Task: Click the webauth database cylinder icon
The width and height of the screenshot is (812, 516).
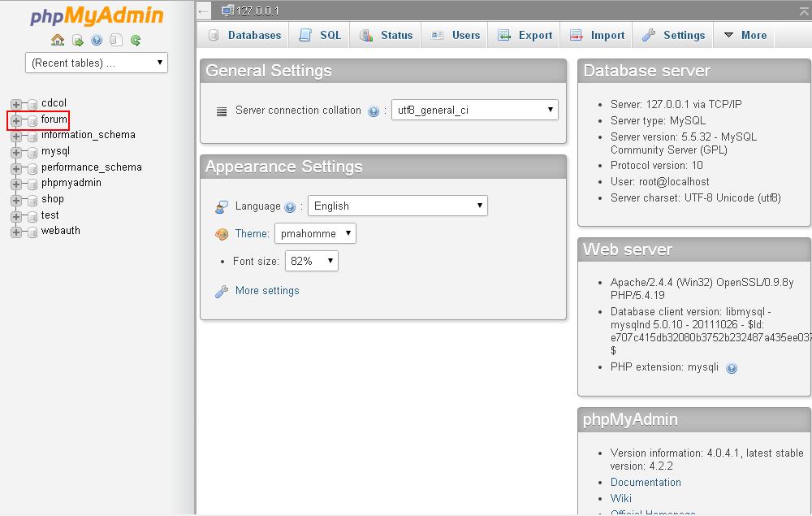Action: click(x=32, y=232)
